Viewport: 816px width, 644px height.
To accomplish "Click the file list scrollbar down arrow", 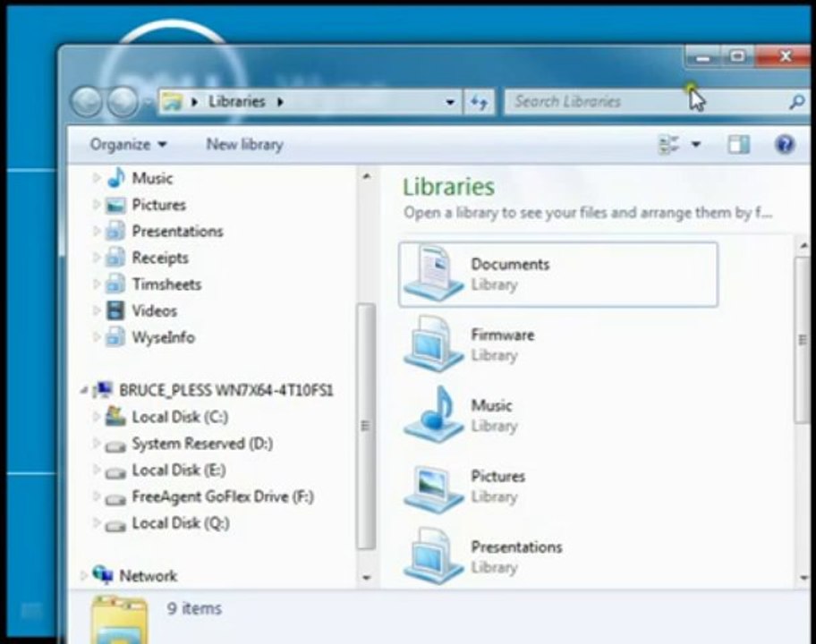I will [x=804, y=578].
